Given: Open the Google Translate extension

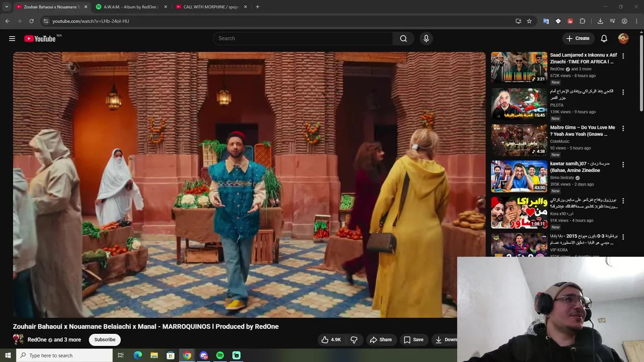Looking at the screenshot, I should click(x=546, y=21).
